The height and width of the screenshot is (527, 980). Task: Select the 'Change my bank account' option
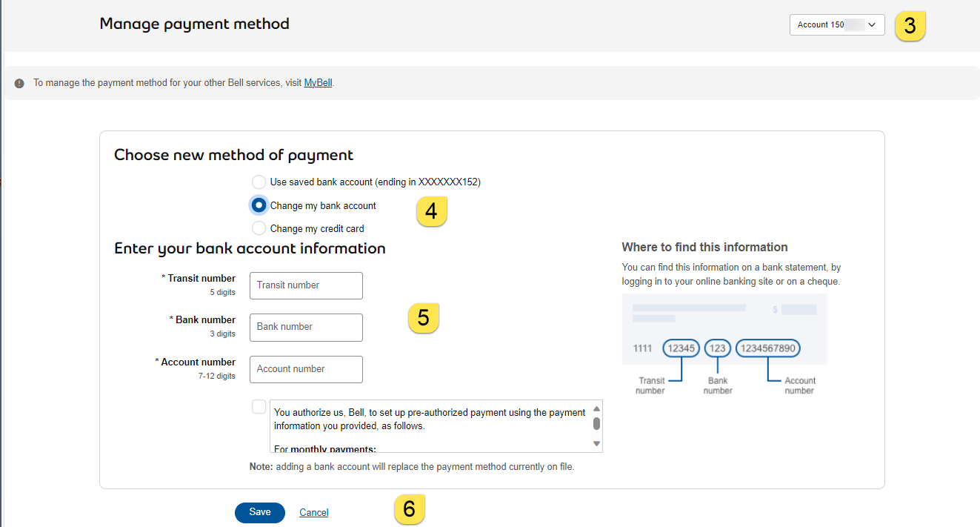point(259,205)
